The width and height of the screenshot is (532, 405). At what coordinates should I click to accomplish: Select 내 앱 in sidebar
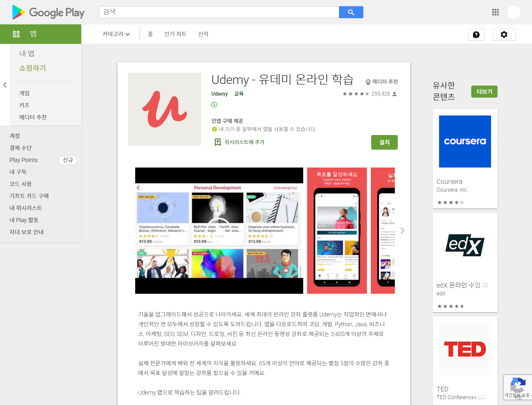27,53
